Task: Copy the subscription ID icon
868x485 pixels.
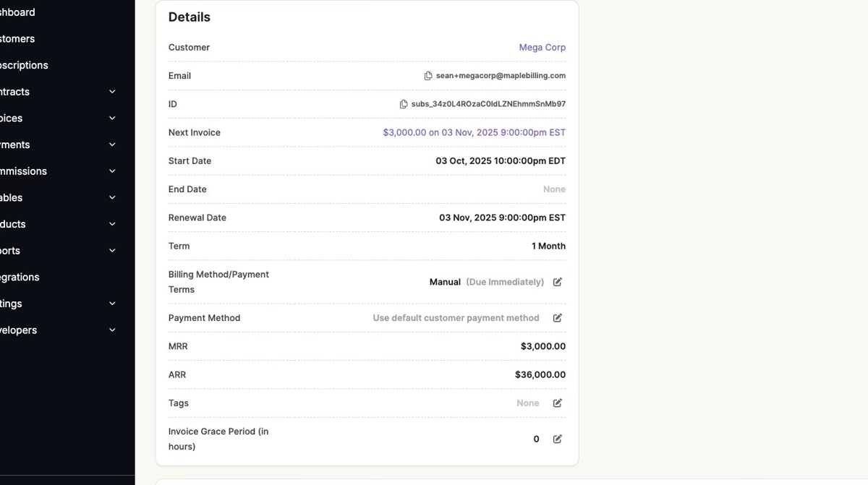Action: click(x=404, y=104)
